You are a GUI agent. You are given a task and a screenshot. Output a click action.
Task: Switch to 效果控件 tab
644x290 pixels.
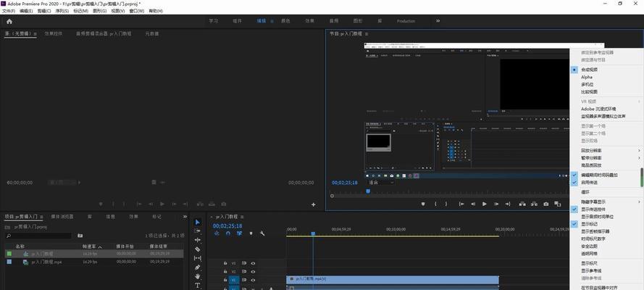point(54,33)
